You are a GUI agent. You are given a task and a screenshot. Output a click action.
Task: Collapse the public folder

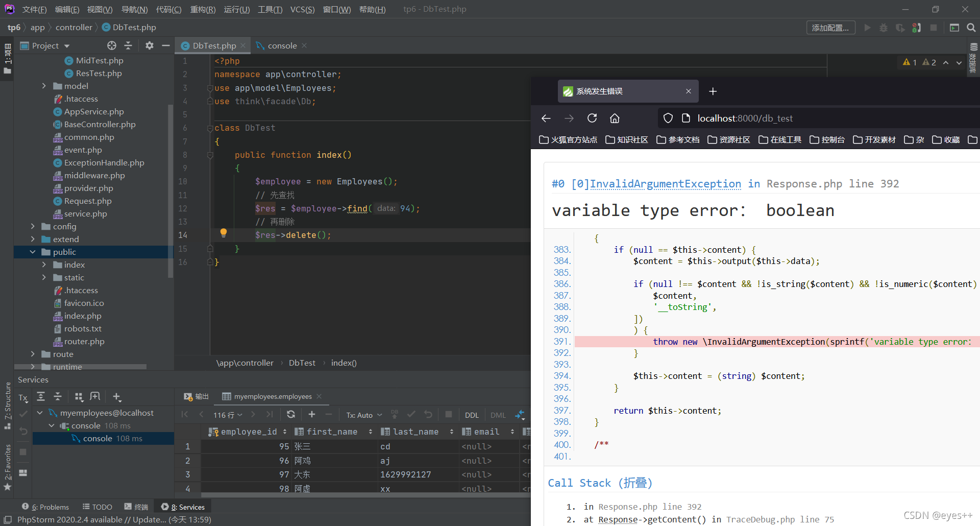(x=33, y=252)
